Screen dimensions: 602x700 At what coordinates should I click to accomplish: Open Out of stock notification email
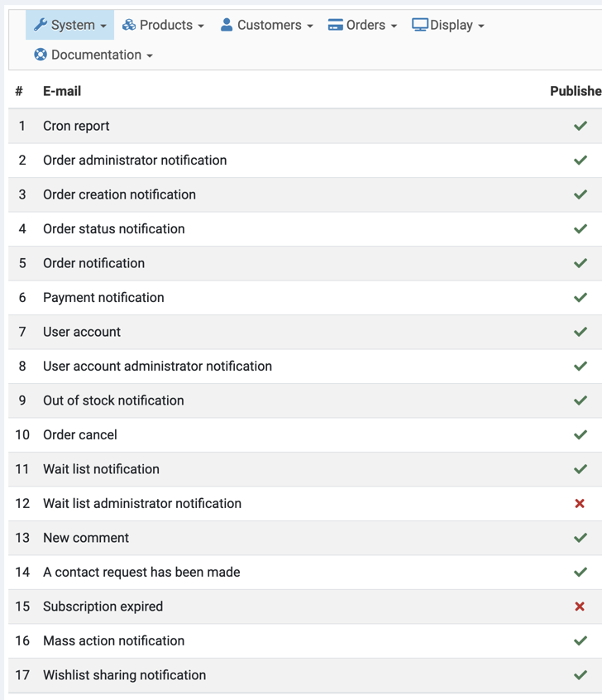[x=113, y=400]
